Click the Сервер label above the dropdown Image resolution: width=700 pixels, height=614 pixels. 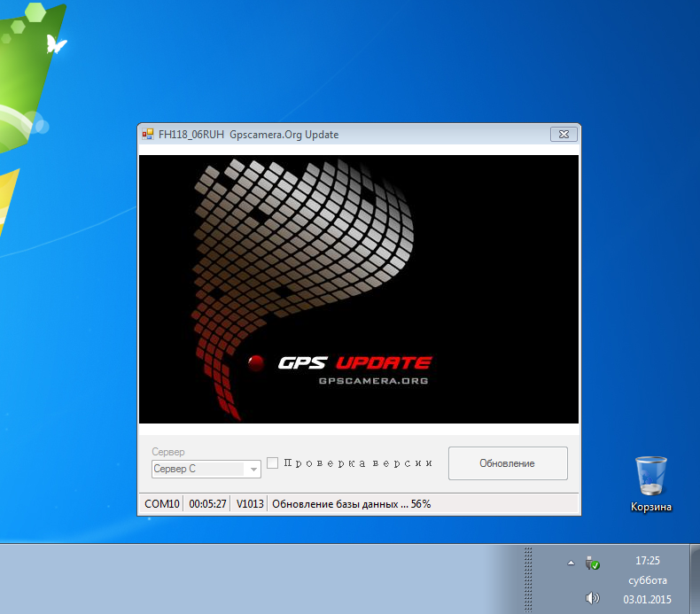pyautogui.click(x=167, y=452)
